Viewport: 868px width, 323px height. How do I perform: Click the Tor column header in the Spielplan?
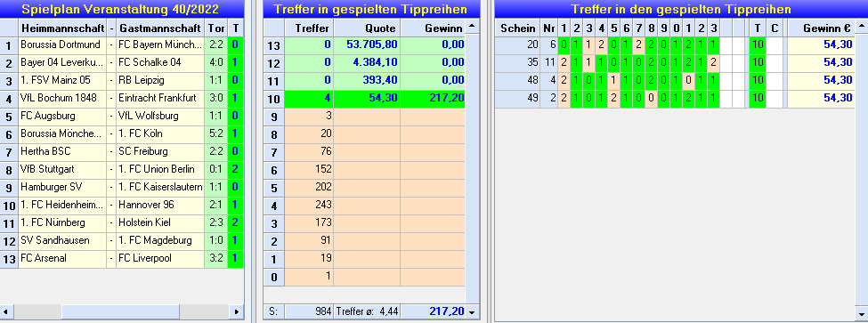click(216, 28)
